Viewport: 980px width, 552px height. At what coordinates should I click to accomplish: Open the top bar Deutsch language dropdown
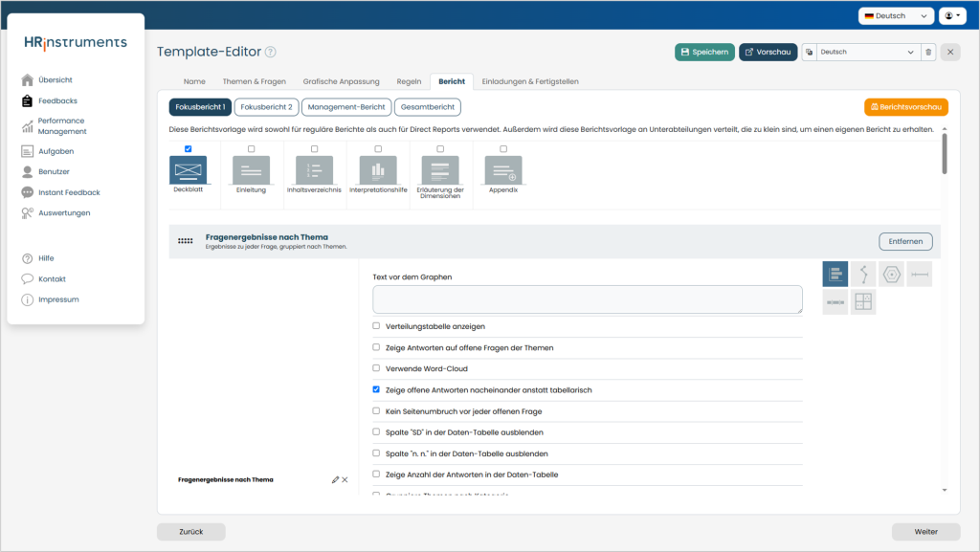(x=896, y=15)
